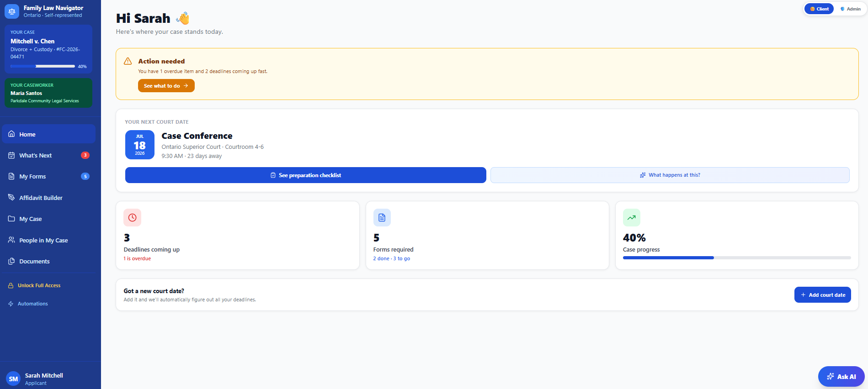
Task: Open People in My Case
Action: pyautogui.click(x=48, y=240)
